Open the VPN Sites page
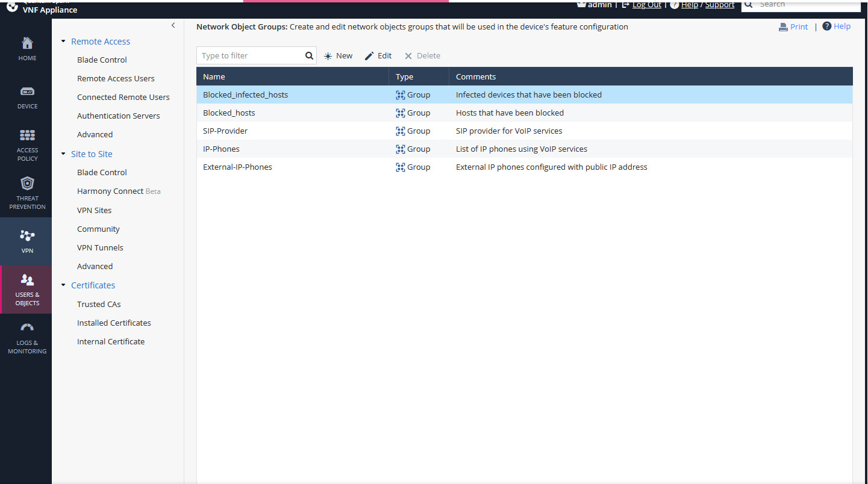The image size is (868, 484). 94,209
